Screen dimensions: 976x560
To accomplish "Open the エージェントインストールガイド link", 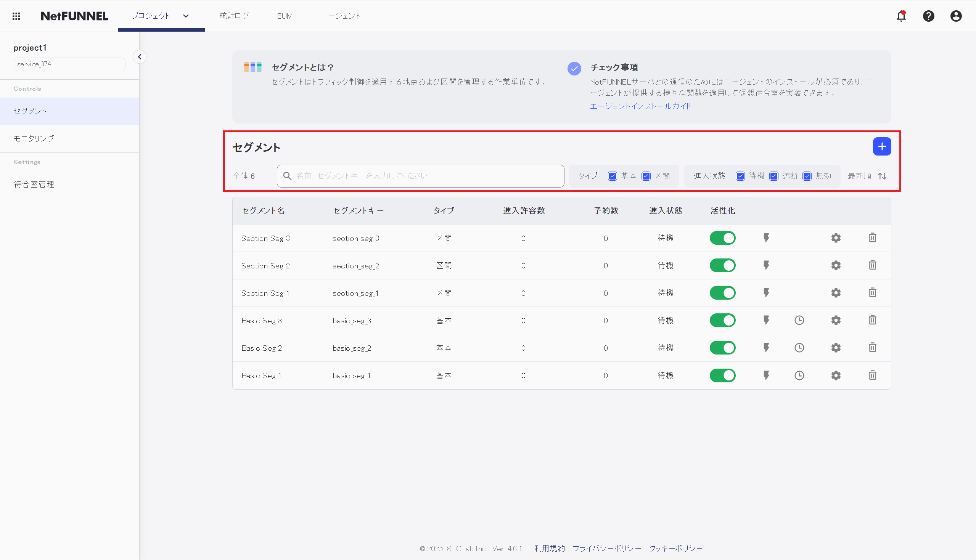I will pos(640,106).
